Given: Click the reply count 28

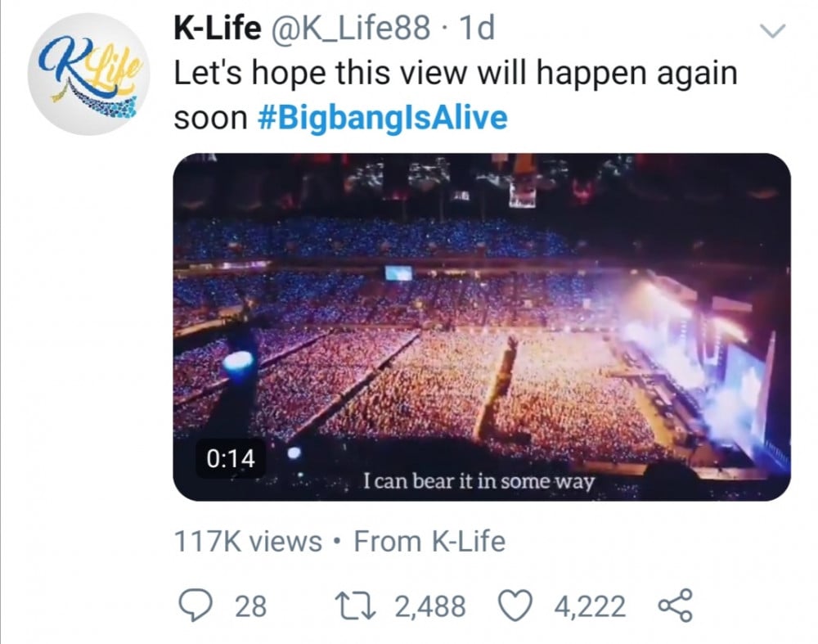Looking at the screenshot, I should pyautogui.click(x=250, y=606).
